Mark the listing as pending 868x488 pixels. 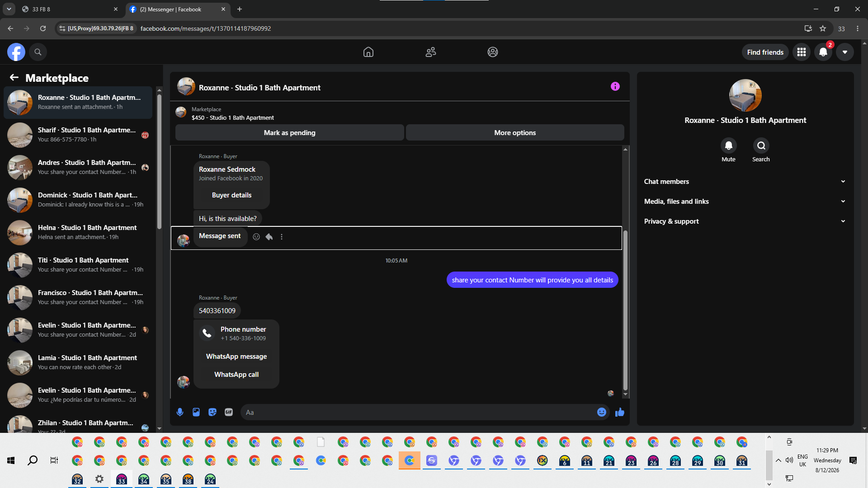point(290,132)
